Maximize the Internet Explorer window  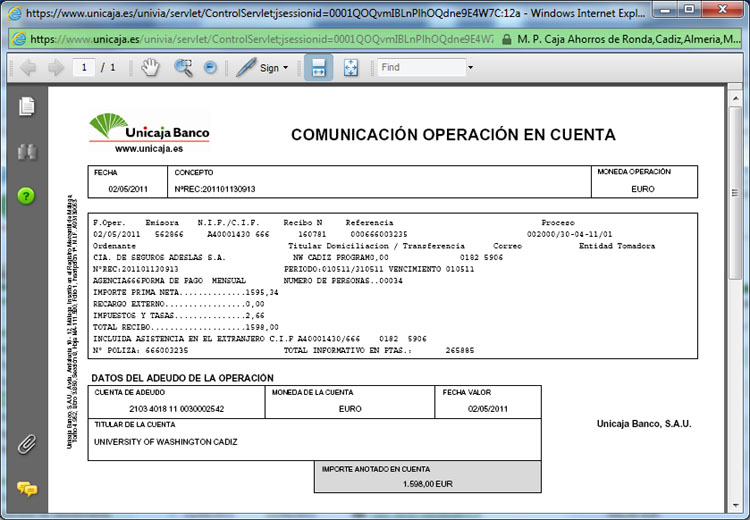[x=689, y=10]
